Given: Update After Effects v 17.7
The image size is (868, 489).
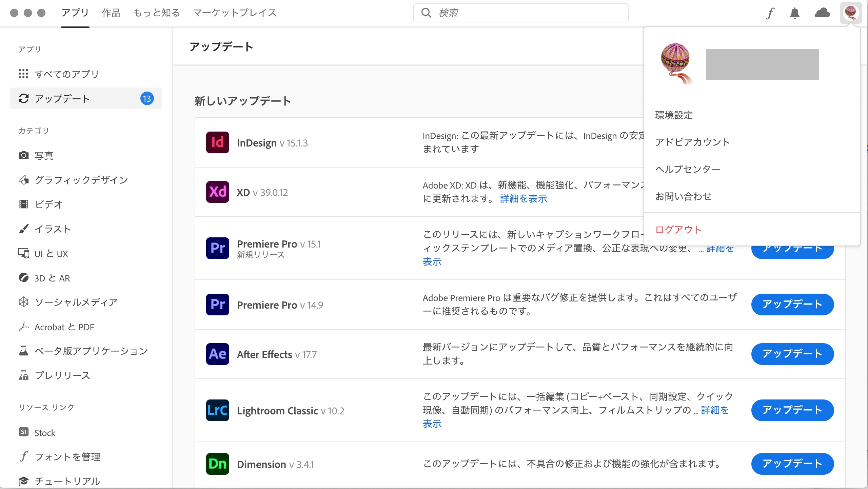Looking at the screenshot, I should 792,354.
